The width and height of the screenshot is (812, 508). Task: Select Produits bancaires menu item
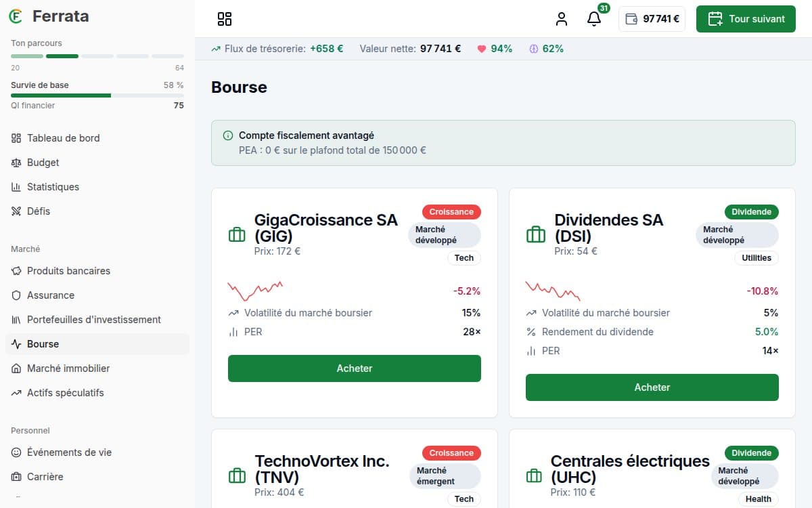[97, 271]
